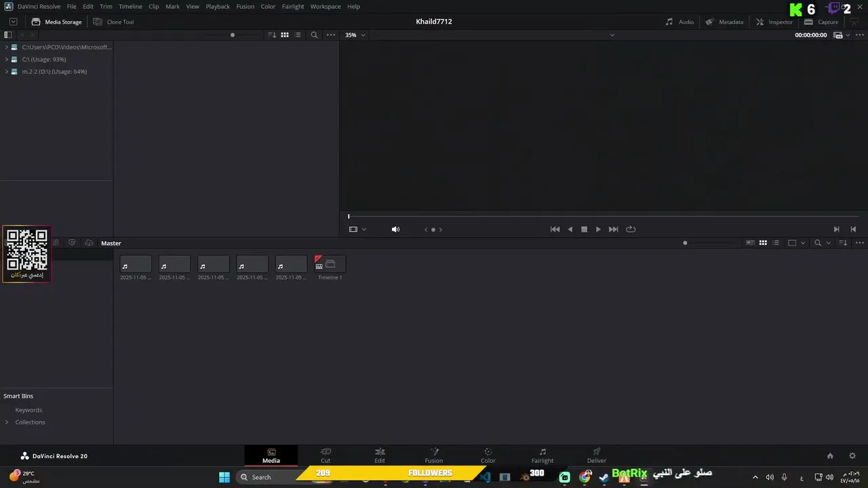This screenshot has width=868, height=488.
Task: Switch media pool to metadata view
Action: [x=750, y=243]
